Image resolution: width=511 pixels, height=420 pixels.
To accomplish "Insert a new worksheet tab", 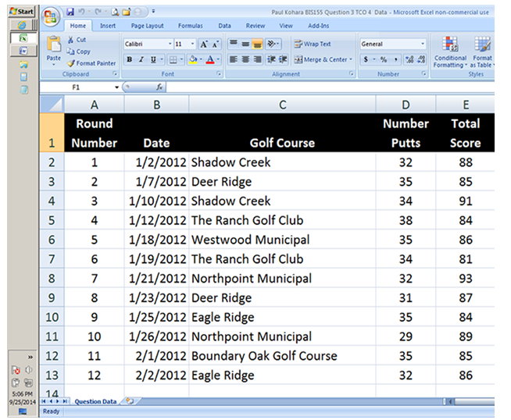I will pyautogui.click(x=130, y=401).
